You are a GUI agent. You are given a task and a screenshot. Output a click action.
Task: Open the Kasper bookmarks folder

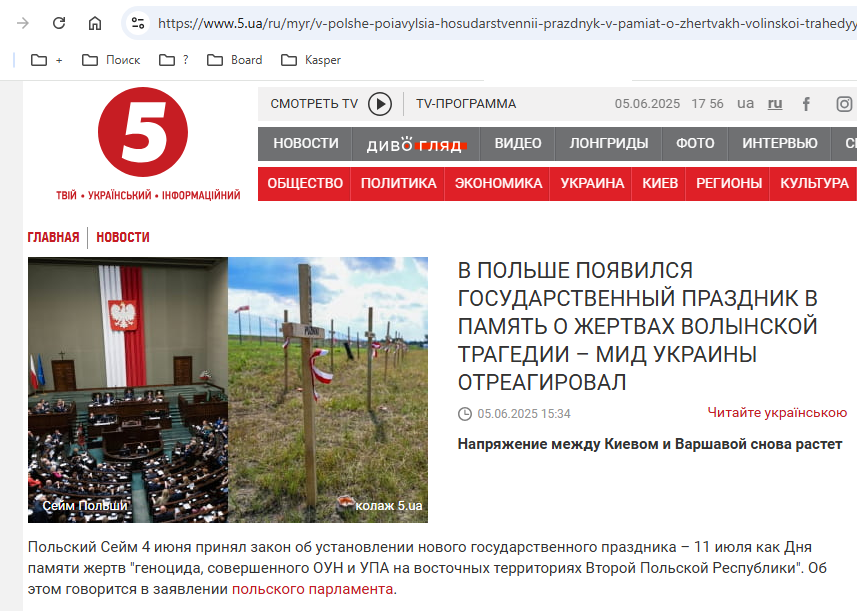310,60
